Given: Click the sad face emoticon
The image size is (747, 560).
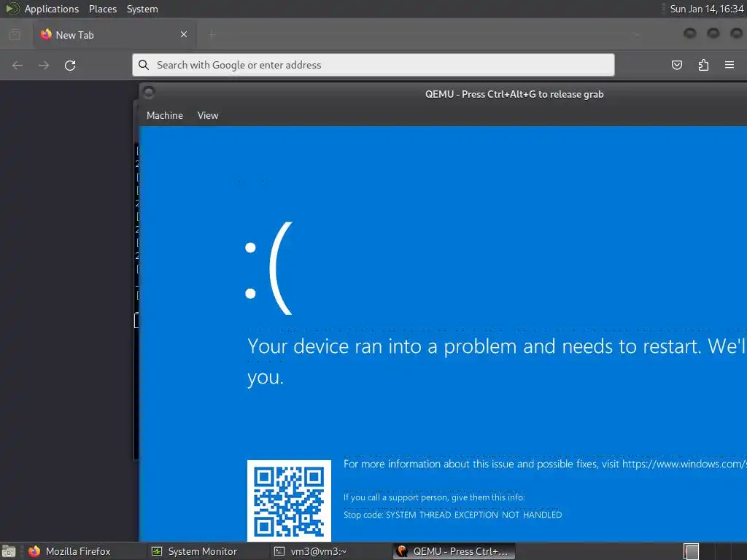Looking at the screenshot, I should [268, 268].
